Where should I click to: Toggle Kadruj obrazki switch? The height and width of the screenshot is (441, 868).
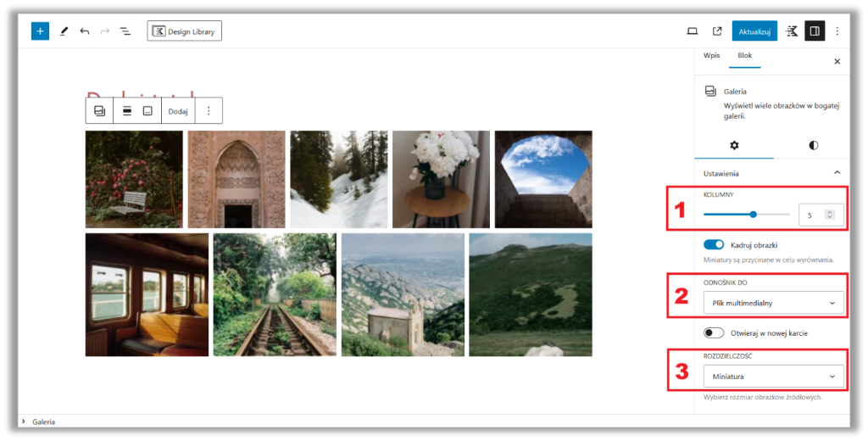pyautogui.click(x=714, y=244)
